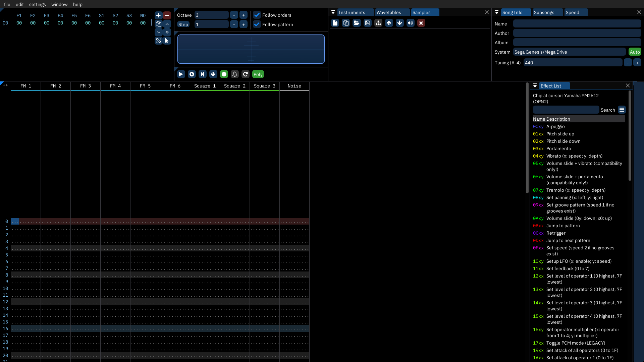Click the Song Info tab

513,12
